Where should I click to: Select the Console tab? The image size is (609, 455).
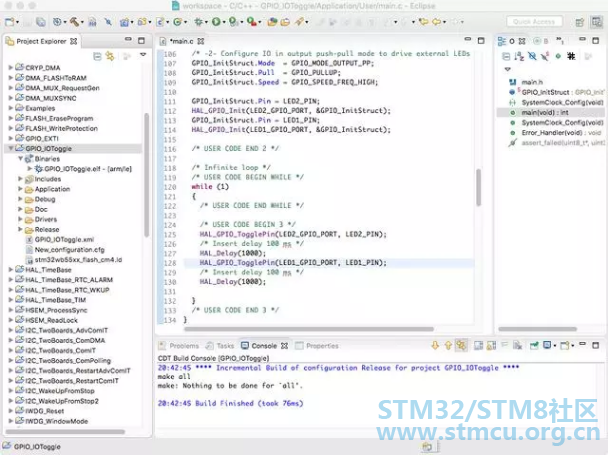click(264, 346)
